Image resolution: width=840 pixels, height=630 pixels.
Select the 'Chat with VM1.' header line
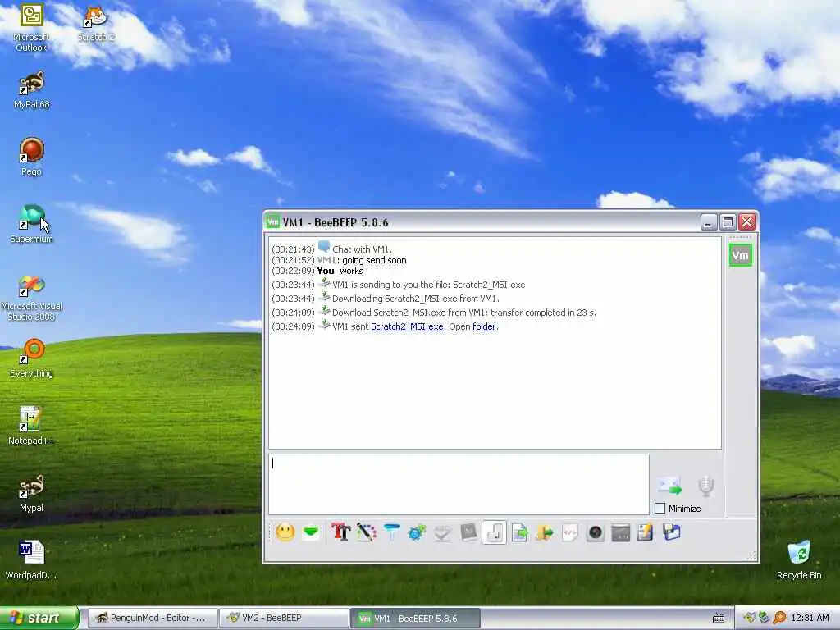pos(331,249)
